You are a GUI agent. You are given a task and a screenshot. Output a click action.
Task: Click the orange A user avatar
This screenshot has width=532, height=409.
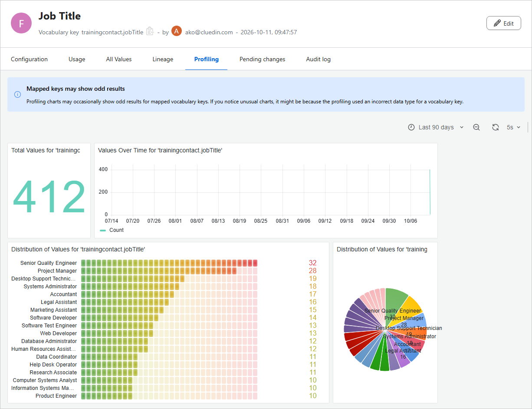coord(177,31)
